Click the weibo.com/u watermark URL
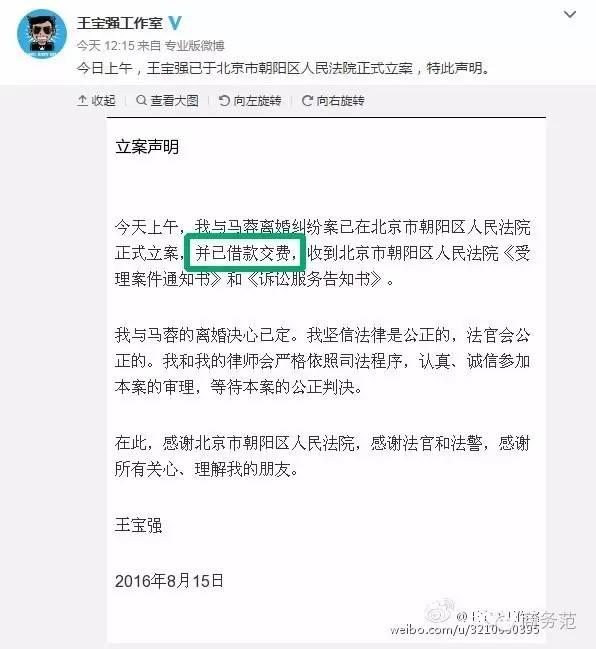 click(x=464, y=630)
